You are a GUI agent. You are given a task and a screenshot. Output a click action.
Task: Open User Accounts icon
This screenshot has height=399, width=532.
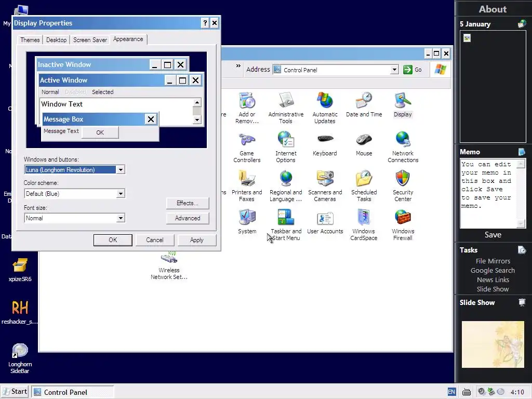pos(325,221)
